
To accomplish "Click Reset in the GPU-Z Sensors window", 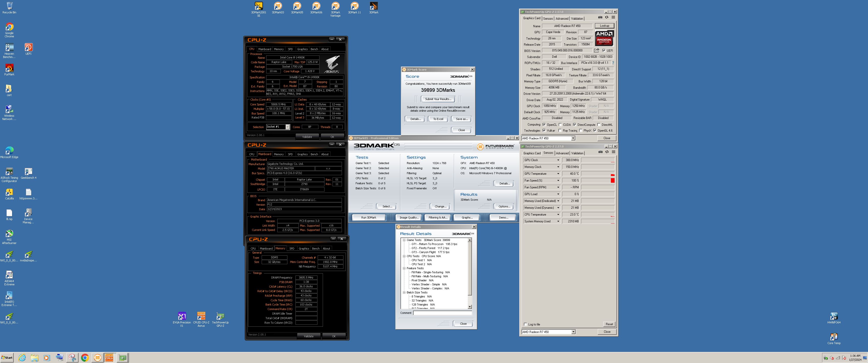I will coord(609,324).
